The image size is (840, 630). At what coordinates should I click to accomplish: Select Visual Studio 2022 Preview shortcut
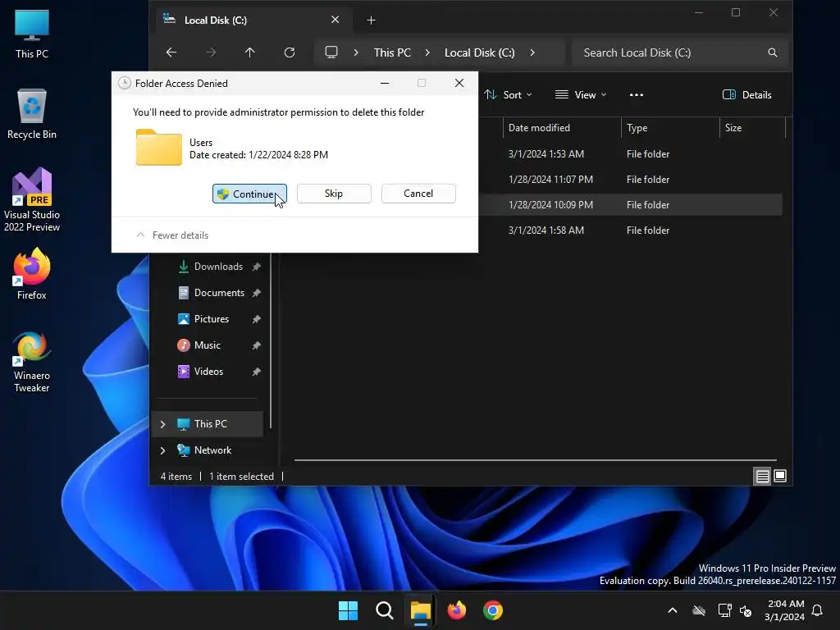coord(32,199)
